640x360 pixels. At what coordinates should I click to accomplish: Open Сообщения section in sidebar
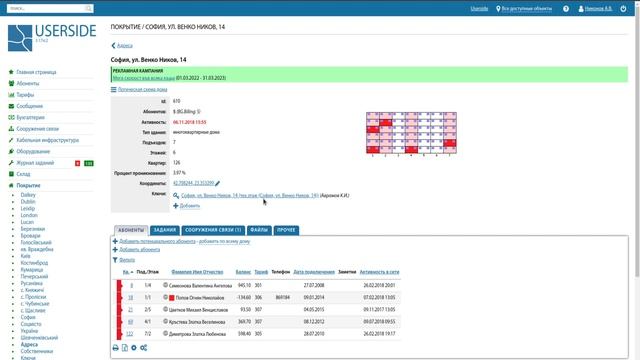(30, 106)
